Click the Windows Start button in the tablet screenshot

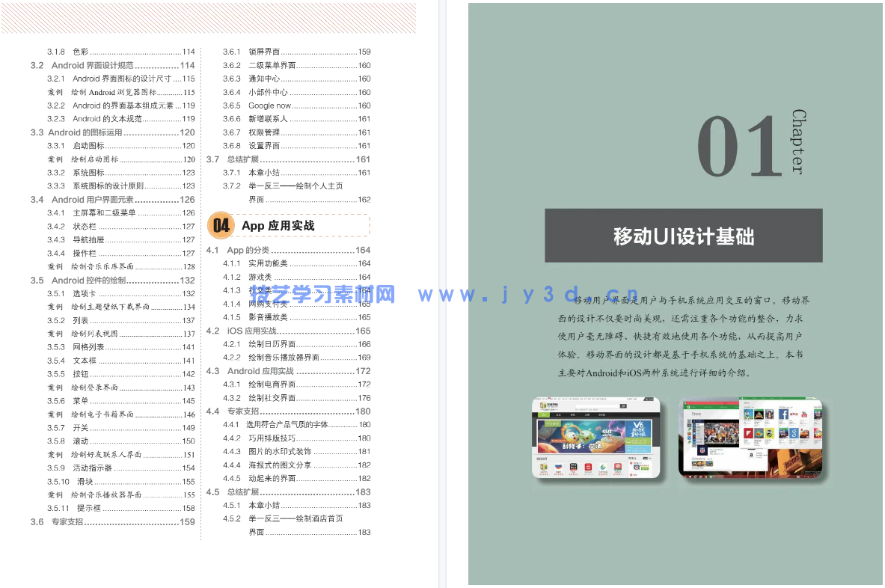(x=685, y=477)
